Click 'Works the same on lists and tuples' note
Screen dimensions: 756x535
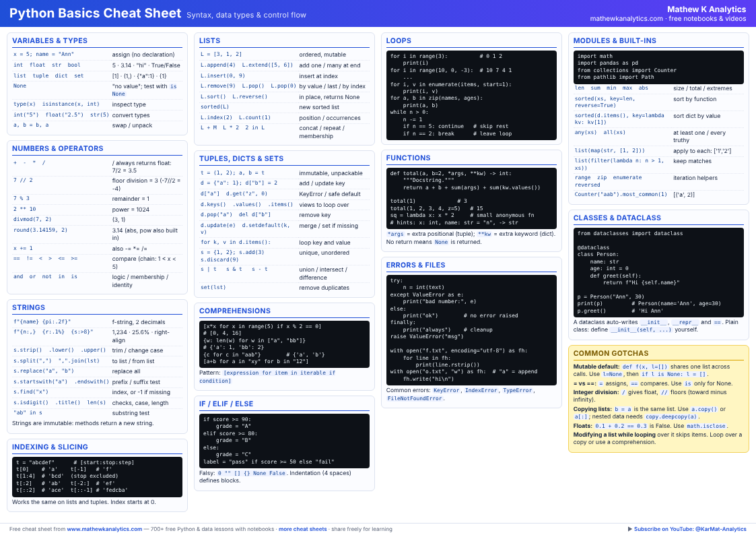[x=84, y=502]
